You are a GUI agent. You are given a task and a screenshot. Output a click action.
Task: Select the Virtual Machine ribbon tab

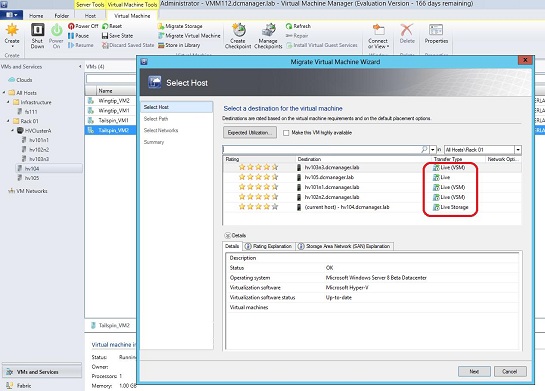[132, 16]
